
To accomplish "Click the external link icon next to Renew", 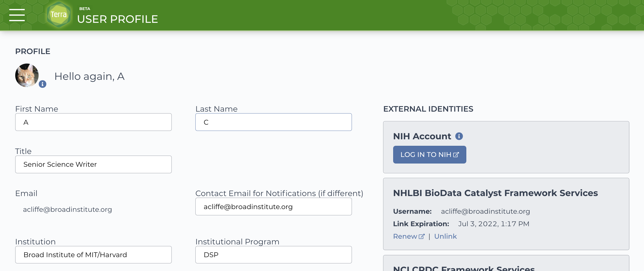I will tap(421, 237).
